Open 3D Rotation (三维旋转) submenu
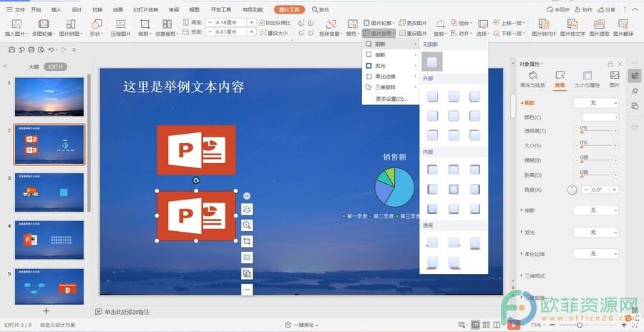The image size is (644, 332). coord(390,87)
